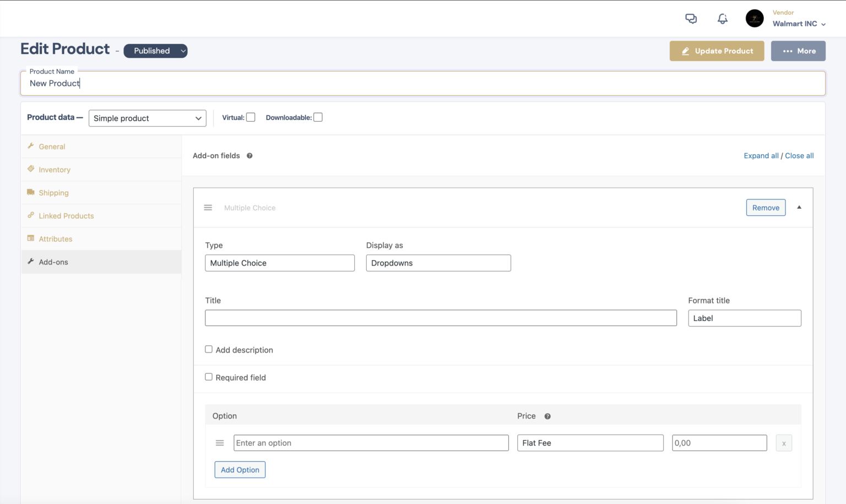Click the vendor avatar image
The width and height of the screenshot is (846, 504).
[754, 18]
